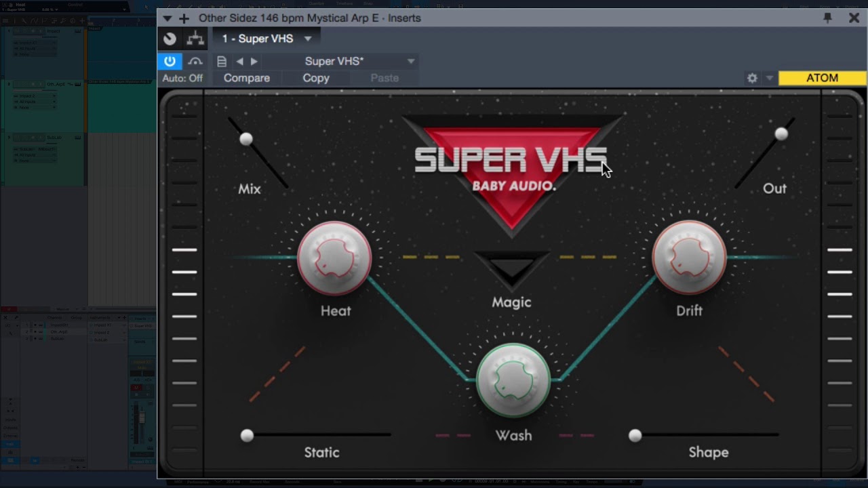Open the channel routing editor icon
Image resolution: width=868 pixels, height=488 pixels.
click(x=195, y=39)
